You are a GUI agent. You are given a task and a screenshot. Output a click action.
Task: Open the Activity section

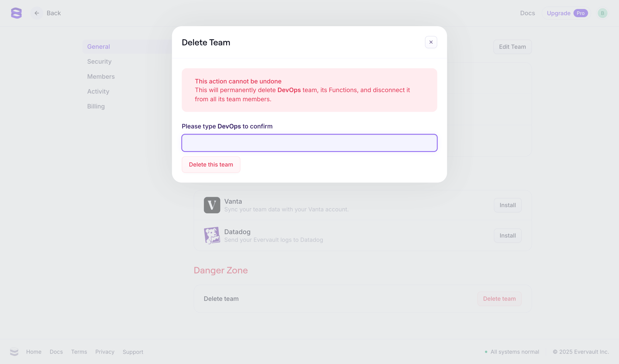(x=98, y=91)
